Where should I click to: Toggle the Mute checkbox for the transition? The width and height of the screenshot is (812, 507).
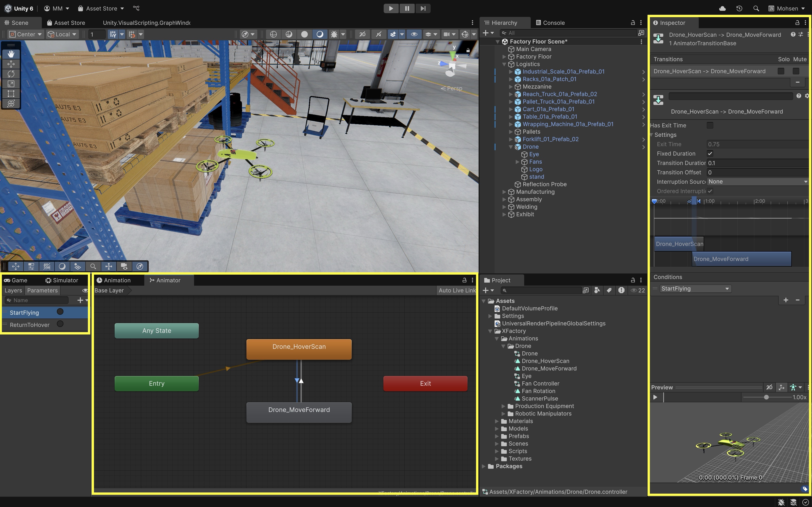tap(796, 71)
